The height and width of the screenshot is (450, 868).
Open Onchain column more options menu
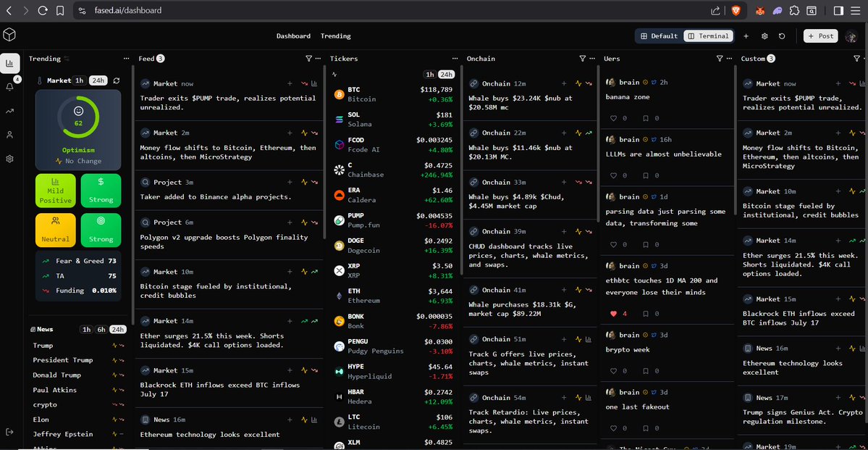coord(591,58)
